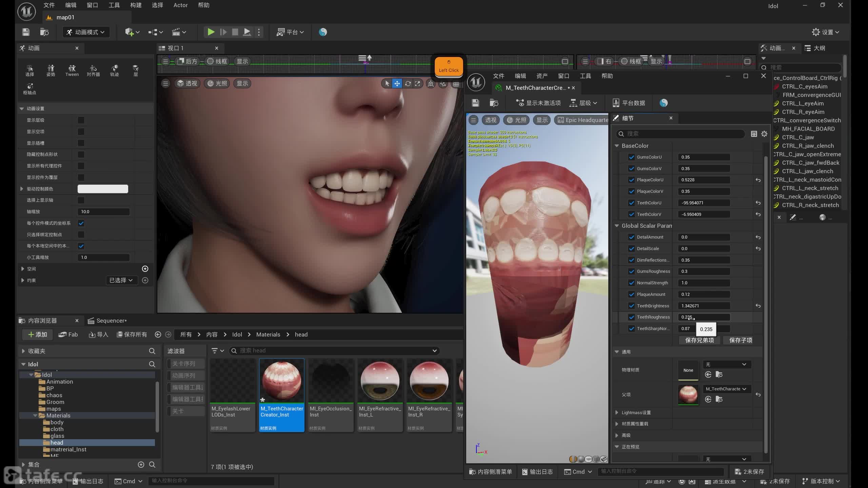Save the current level with main toolbar disk icon
868x488 pixels.
tap(26, 32)
